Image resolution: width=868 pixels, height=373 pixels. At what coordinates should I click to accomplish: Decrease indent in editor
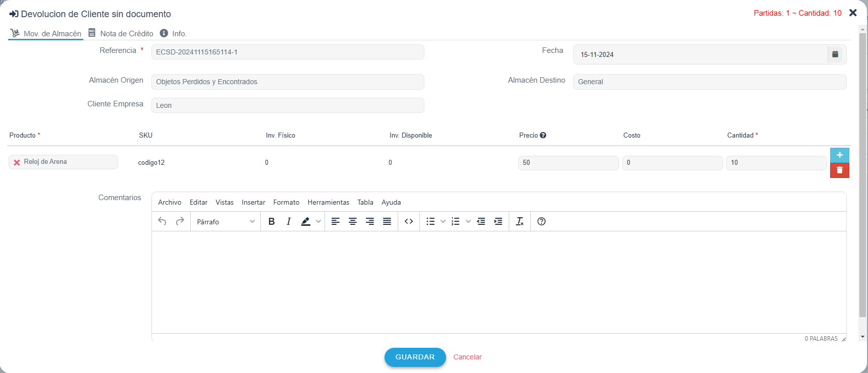[481, 221]
